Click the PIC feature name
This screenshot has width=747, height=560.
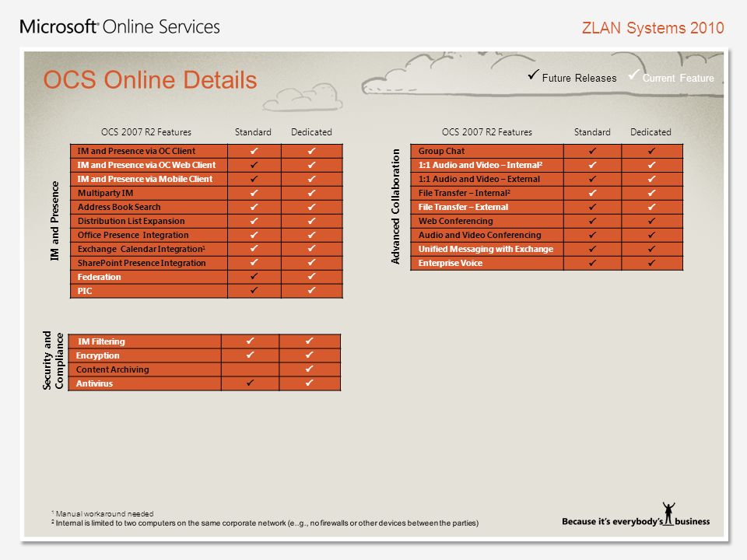tap(85, 290)
